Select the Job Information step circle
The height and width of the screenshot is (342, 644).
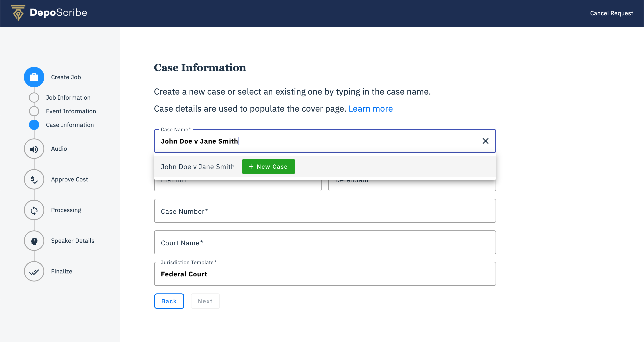click(34, 98)
